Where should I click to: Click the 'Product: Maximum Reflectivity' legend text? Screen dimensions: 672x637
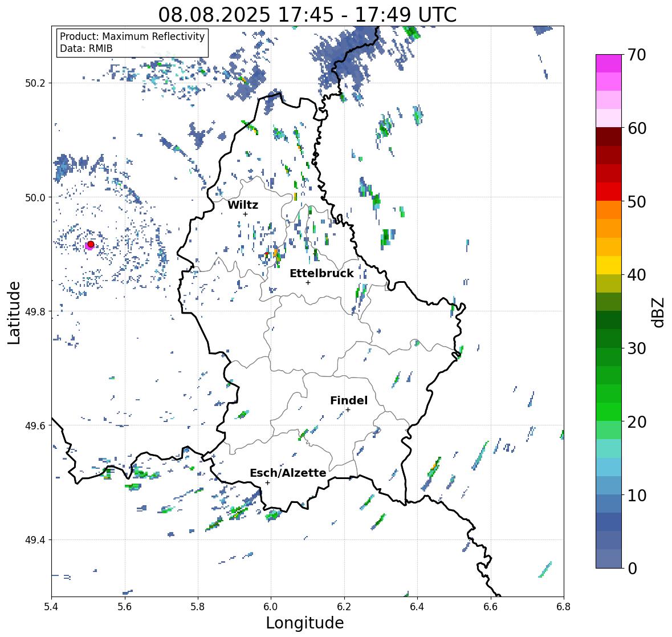pyautogui.click(x=132, y=36)
